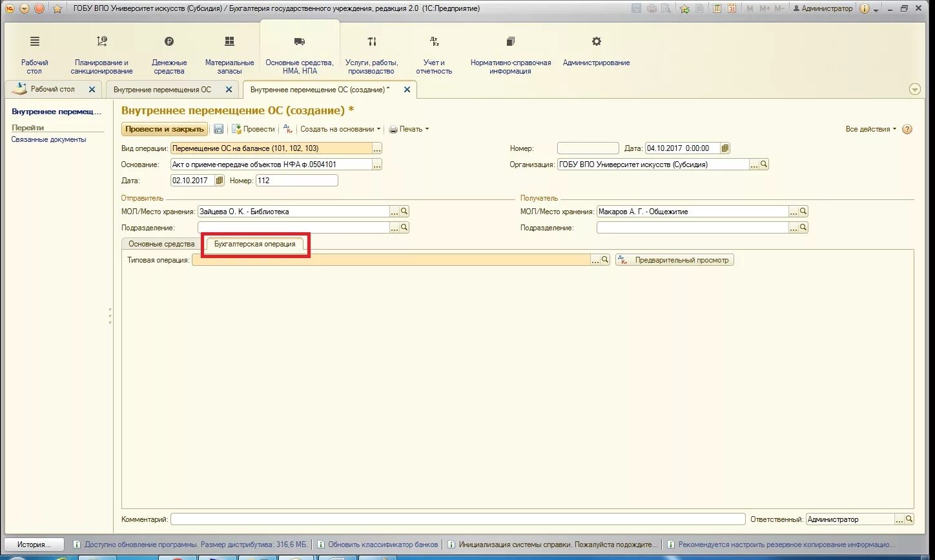Open the list of open tabs arrow
The width and height of the screenshot is (935, 560).
[914, 90]
